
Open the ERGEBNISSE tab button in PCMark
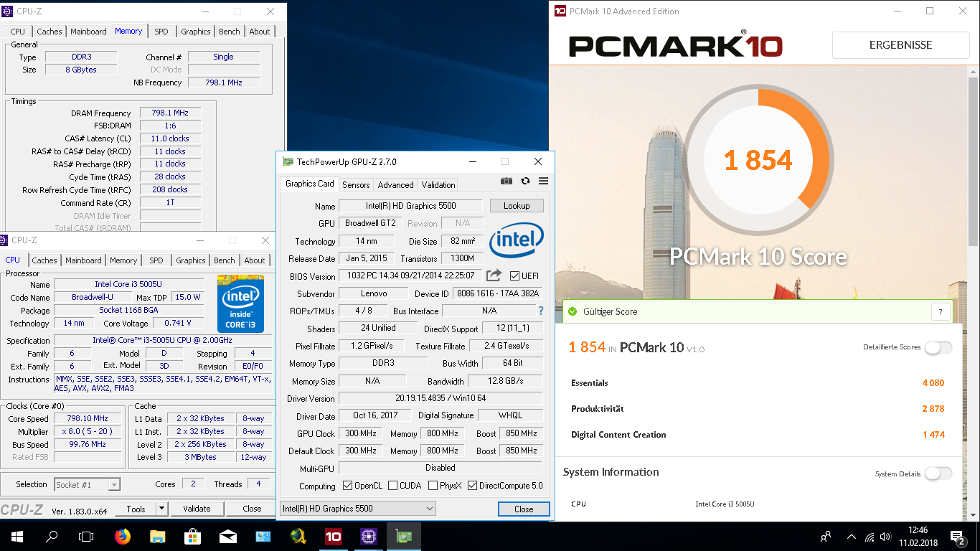[x=900, y=44]
